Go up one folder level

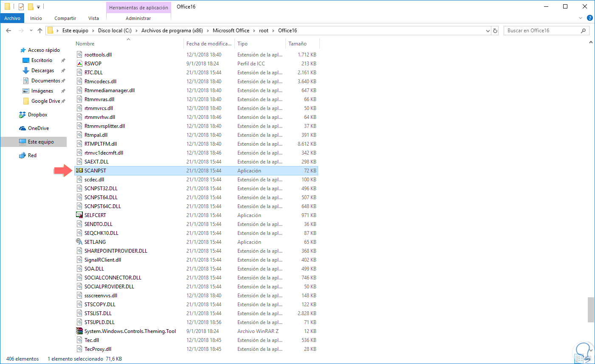point(40,31)
